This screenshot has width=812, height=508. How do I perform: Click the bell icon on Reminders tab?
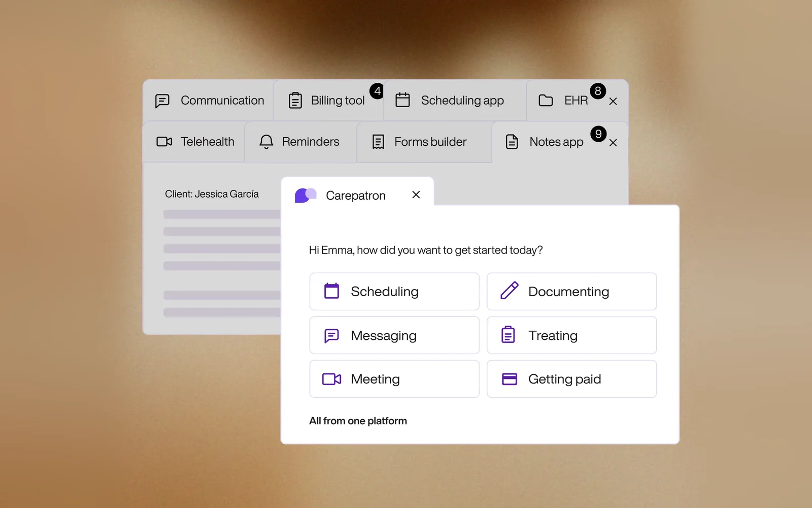coord(266,142)
